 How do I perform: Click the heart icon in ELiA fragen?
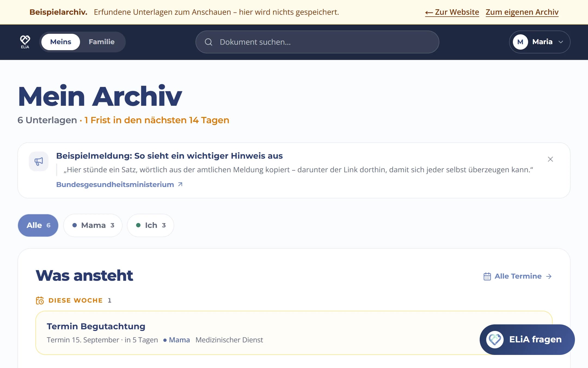point(495,340)
